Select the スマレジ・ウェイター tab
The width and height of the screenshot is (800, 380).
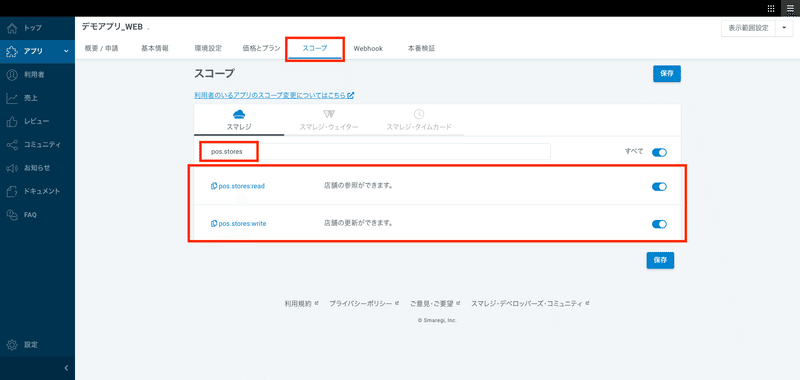tap(329, 120)
